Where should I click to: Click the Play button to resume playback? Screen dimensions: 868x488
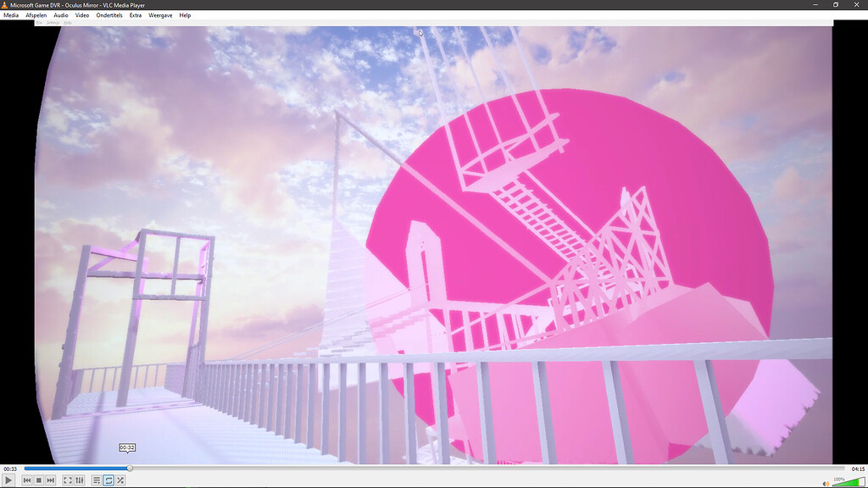(8, 480)
